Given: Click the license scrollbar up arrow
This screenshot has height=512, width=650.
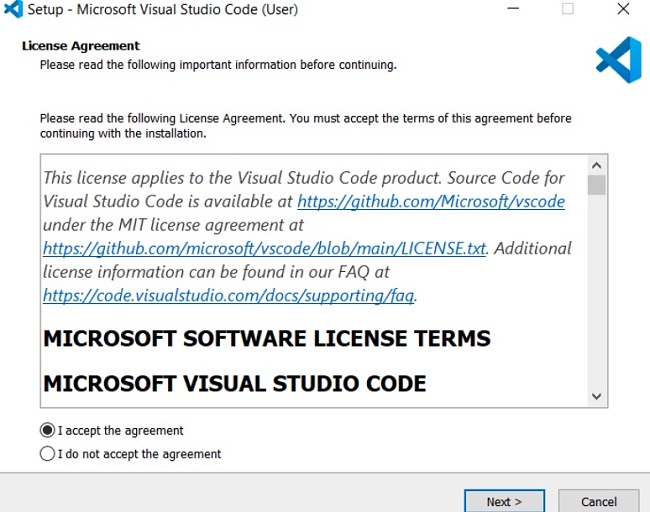Looking at the screenshot, I should pos(597,165).
